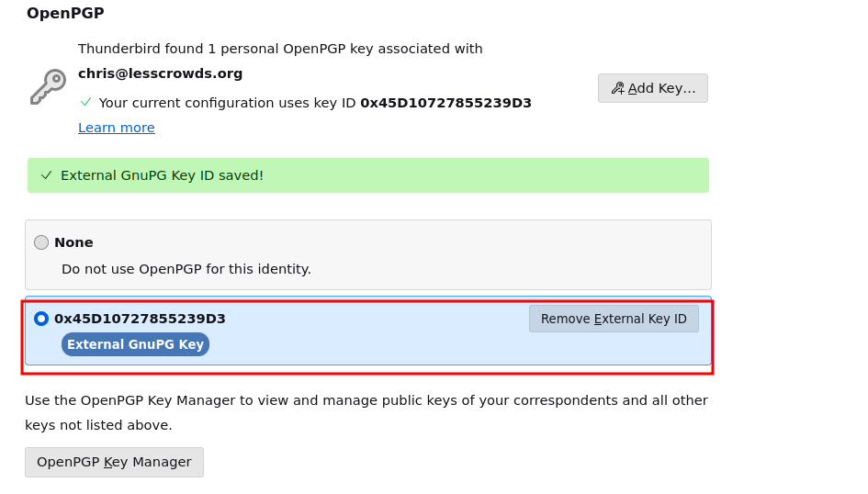Click the "Add Key…" button label text
Viewport: 868px width, 494px height.
coord(661,88)
